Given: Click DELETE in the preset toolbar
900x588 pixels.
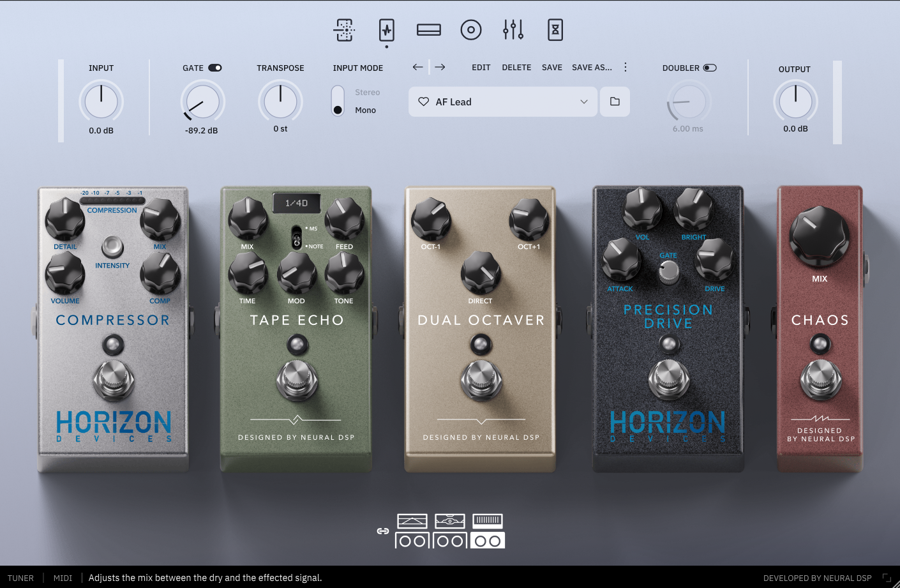Looking at the screenshot, I should (x=516, y=67).
